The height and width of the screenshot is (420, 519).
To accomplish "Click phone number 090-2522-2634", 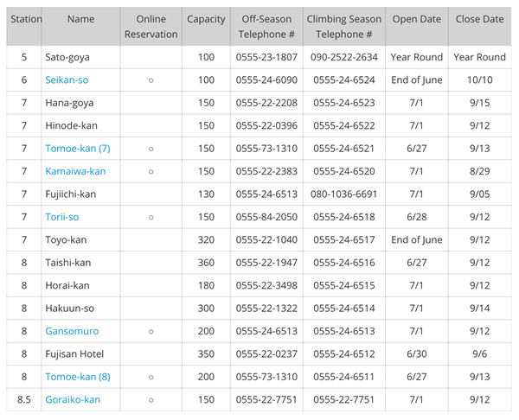I will (x=344, y=57).
